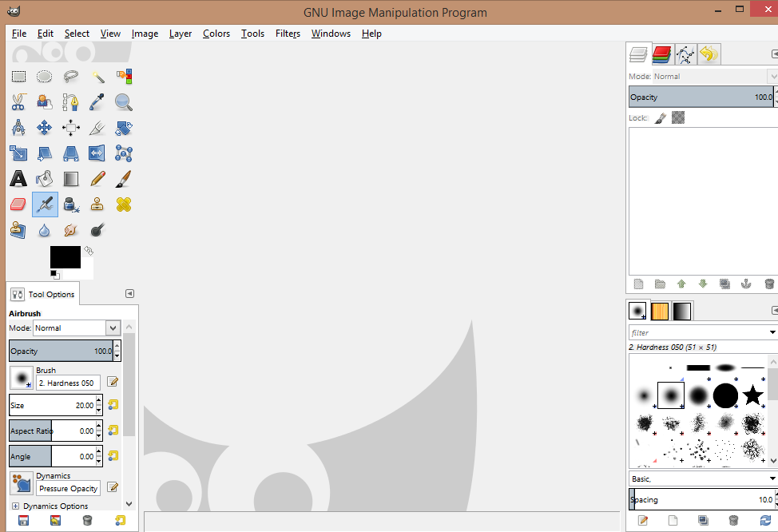Open the Move tool
778x532 pixels.
pyautogui.click(x=44, y=127)
